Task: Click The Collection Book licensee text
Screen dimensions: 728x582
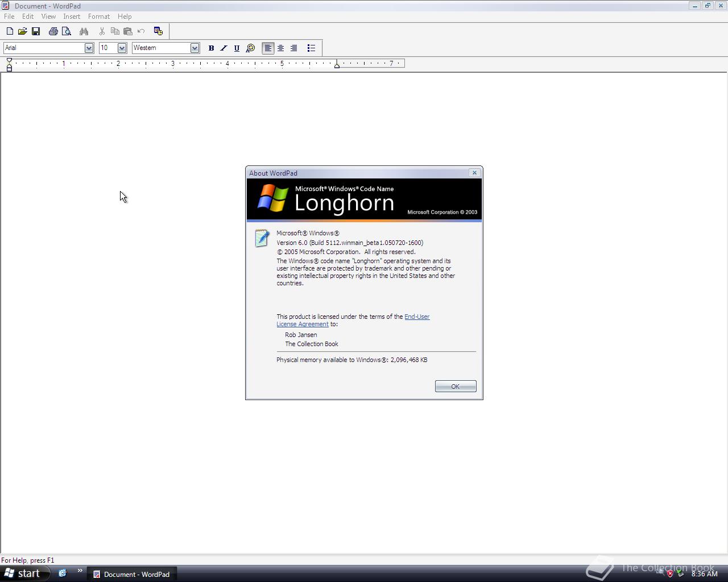Action: (x=312, y=344)
